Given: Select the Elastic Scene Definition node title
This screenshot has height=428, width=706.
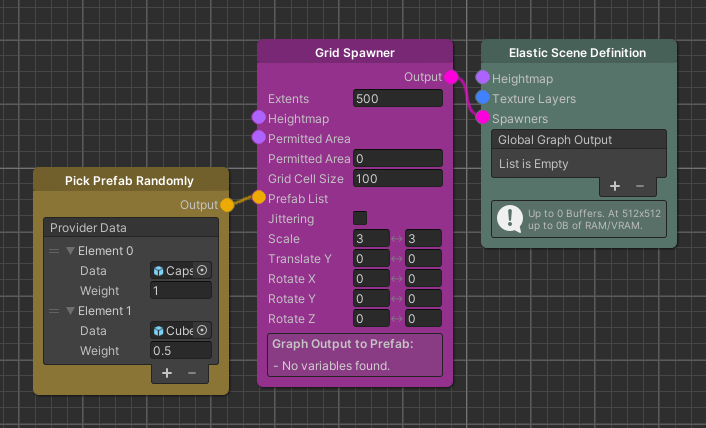Looking at the screenshot, I should click(577, 52).
